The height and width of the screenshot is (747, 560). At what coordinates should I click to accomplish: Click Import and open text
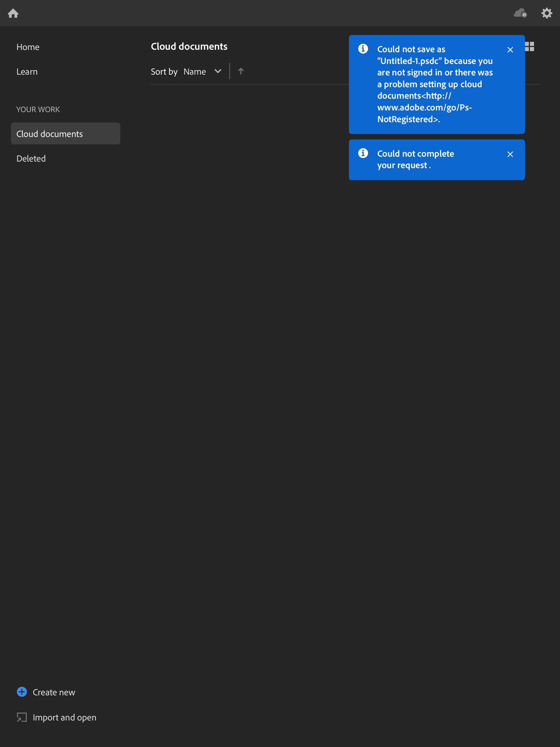click(x=65, y=717)
